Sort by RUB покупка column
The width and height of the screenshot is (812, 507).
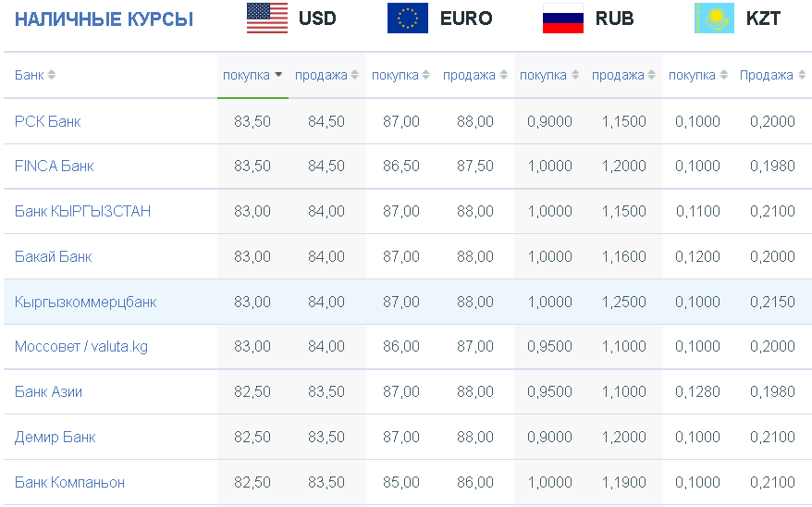549,75
